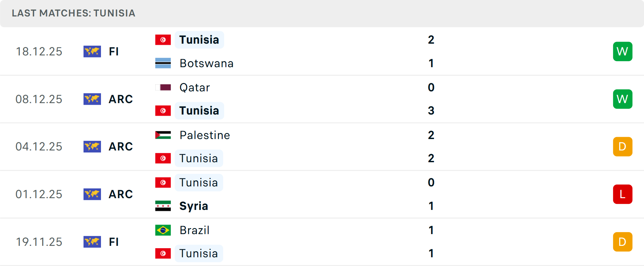Click the ARC label of the 04.12.25 match
The image size is (644, 266).
[121, 147]
